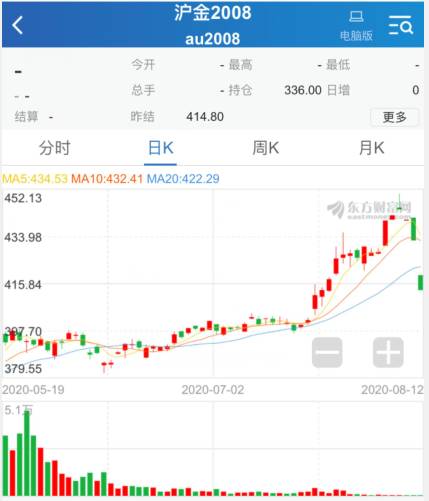Click the MA10 indicator label
Viewport: 429px width, 501px height.
coord(107,179)
